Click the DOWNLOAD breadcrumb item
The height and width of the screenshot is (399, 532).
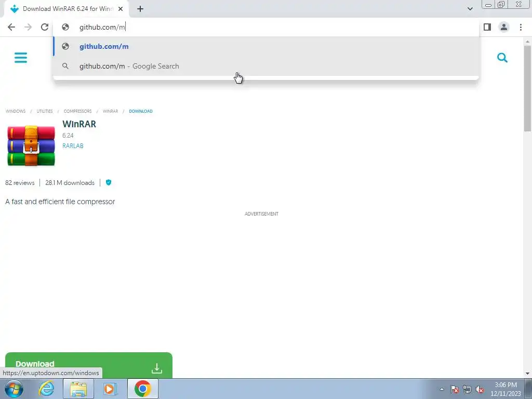click(x=140, y=111)
